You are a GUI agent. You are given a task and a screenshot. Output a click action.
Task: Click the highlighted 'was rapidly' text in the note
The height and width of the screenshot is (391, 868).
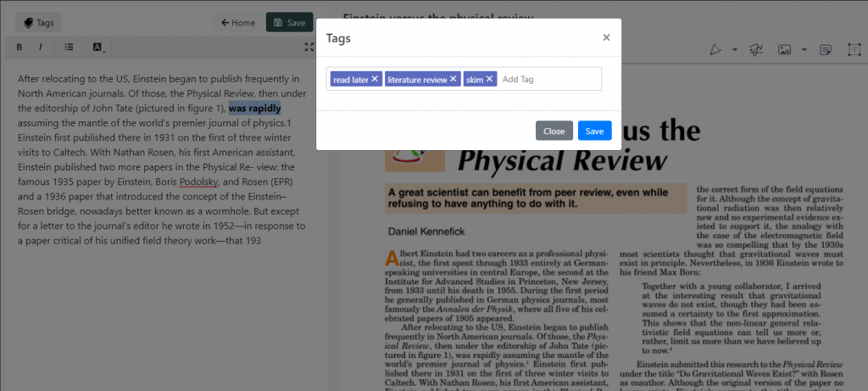pyautogui.click(x=254, y=108)
